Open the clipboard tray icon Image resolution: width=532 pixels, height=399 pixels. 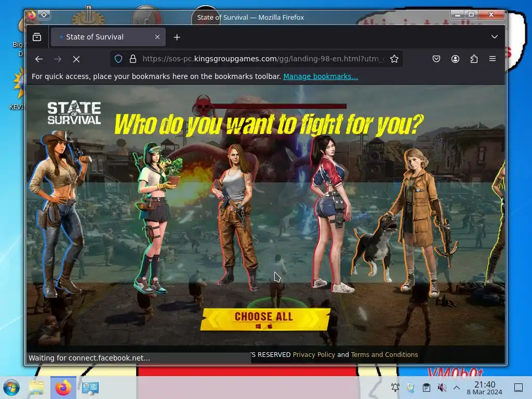(427, 388)
